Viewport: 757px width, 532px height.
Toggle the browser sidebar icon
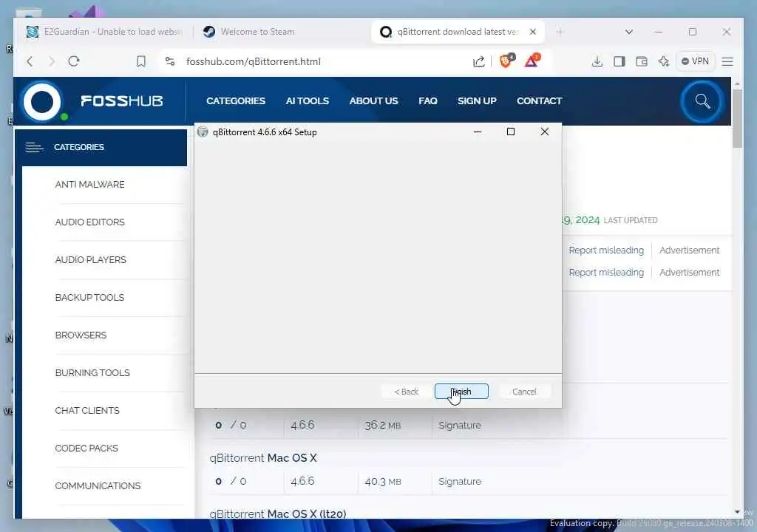click(x=619, y=61)
